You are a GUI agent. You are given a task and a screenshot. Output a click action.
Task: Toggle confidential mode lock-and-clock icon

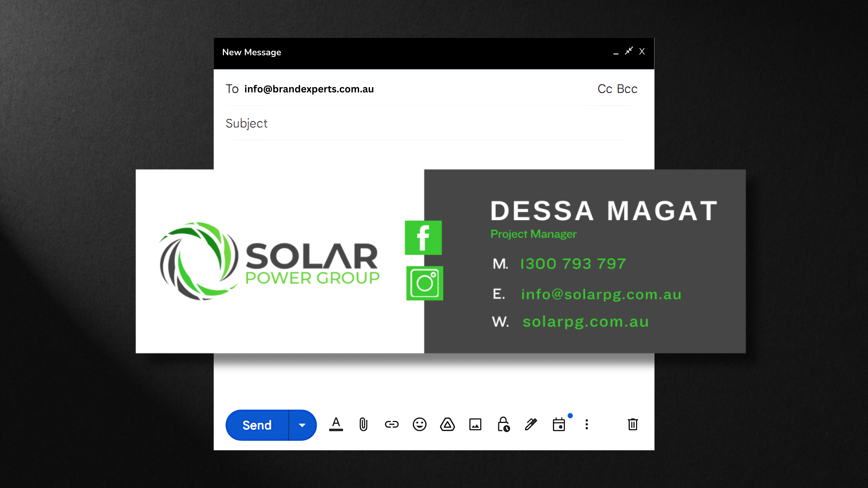click(x=503, y=424)
